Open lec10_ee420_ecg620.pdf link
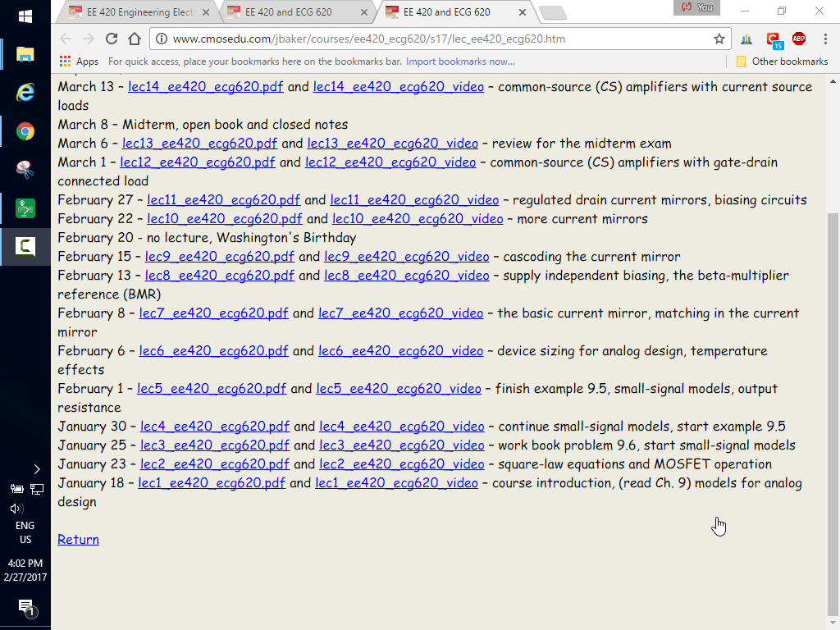This screenshot has height=630, width=840. pyautogui.click(x=225, y=219)
